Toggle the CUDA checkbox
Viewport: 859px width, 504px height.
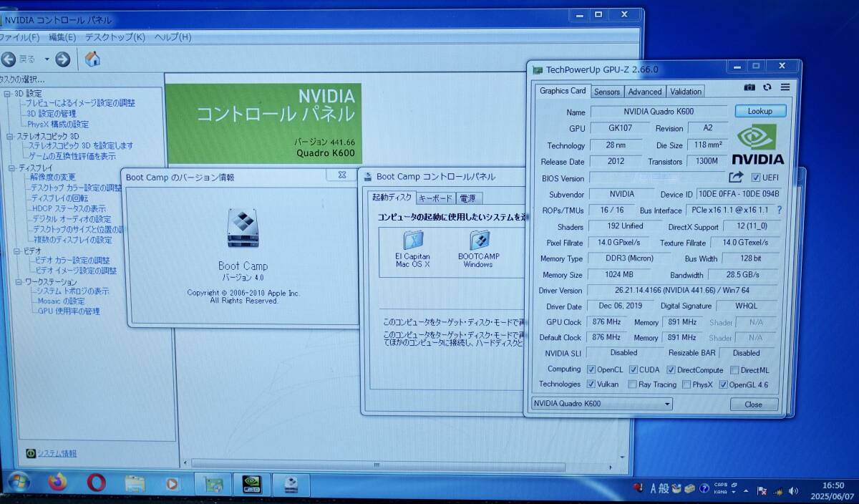[x=634, y=369]
